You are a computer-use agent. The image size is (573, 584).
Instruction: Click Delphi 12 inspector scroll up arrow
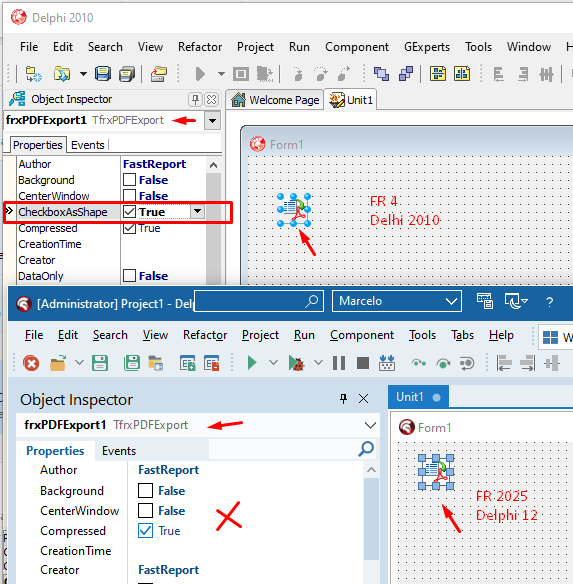(x=371, y=470)
